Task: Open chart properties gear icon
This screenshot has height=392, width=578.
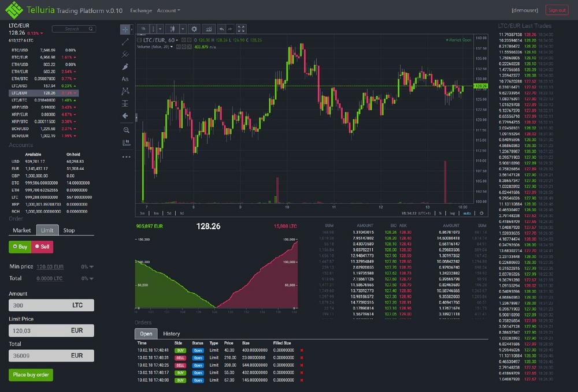Action: point(194,28)
